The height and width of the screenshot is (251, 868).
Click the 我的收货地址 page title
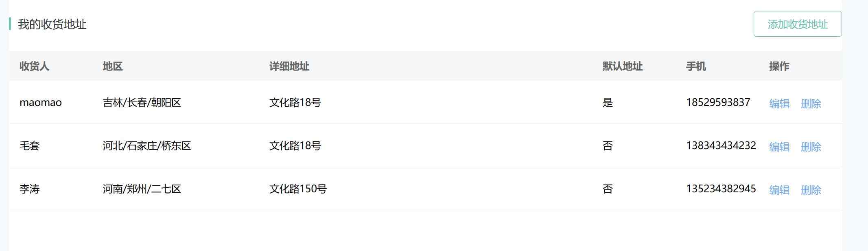point(52,24)
